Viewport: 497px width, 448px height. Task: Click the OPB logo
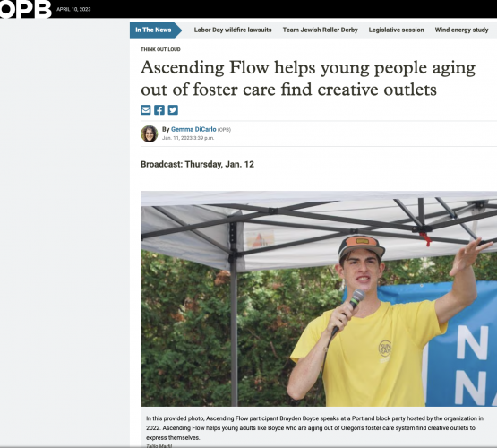tap(25, 9)
